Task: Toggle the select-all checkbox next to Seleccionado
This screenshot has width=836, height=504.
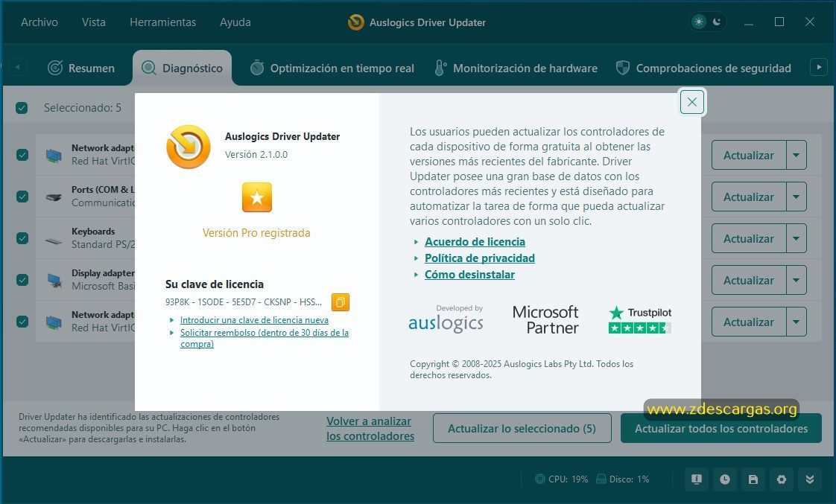Action: pos(22,108)
